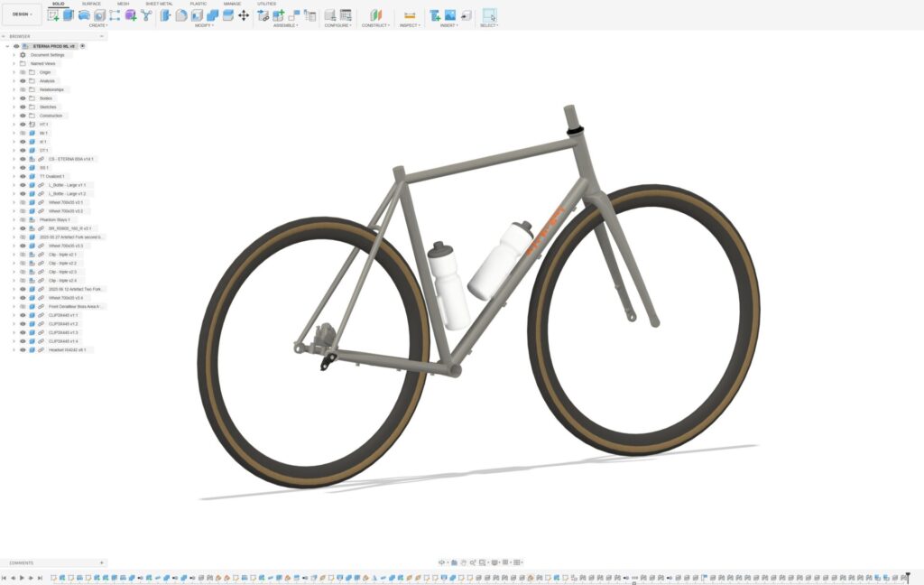Click the Grid and Snaps navigation icon
The height and width of the screenshot is (585, 924).
pos(505,562)
